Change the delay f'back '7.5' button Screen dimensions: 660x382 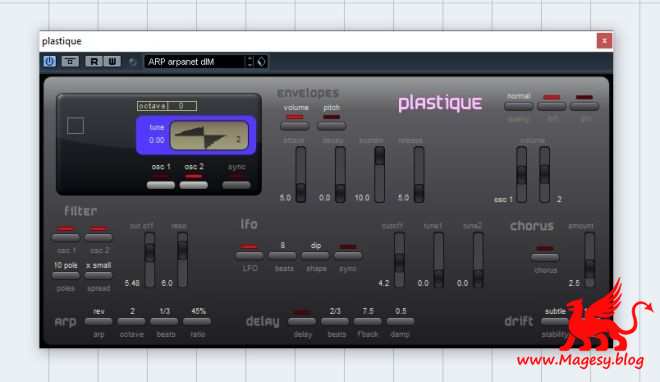point(368,321)
